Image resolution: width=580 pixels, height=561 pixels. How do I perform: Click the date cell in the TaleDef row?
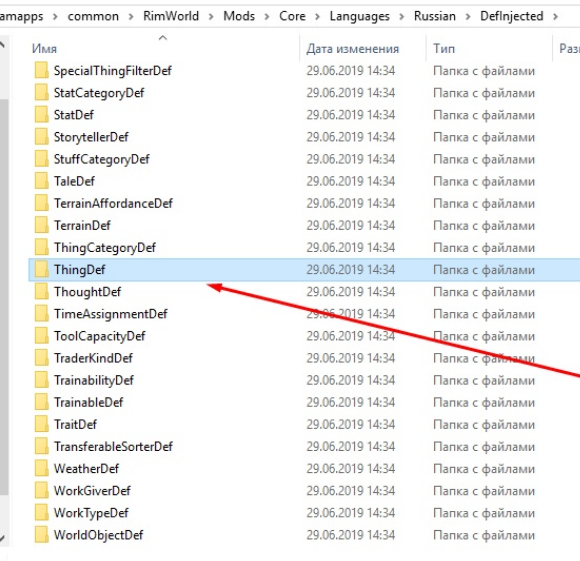click(x=351, y=181)
